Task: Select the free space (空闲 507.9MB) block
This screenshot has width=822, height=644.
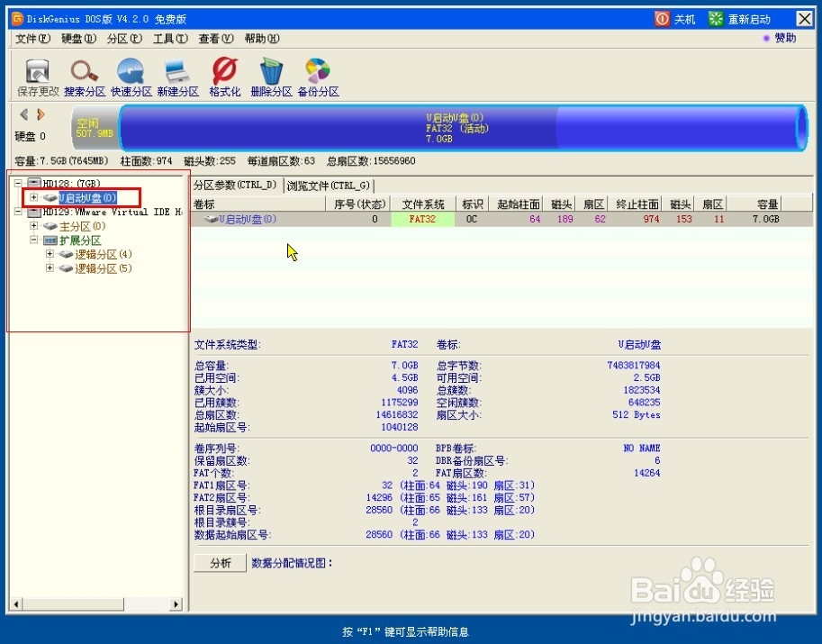Action: pos(95,128)
